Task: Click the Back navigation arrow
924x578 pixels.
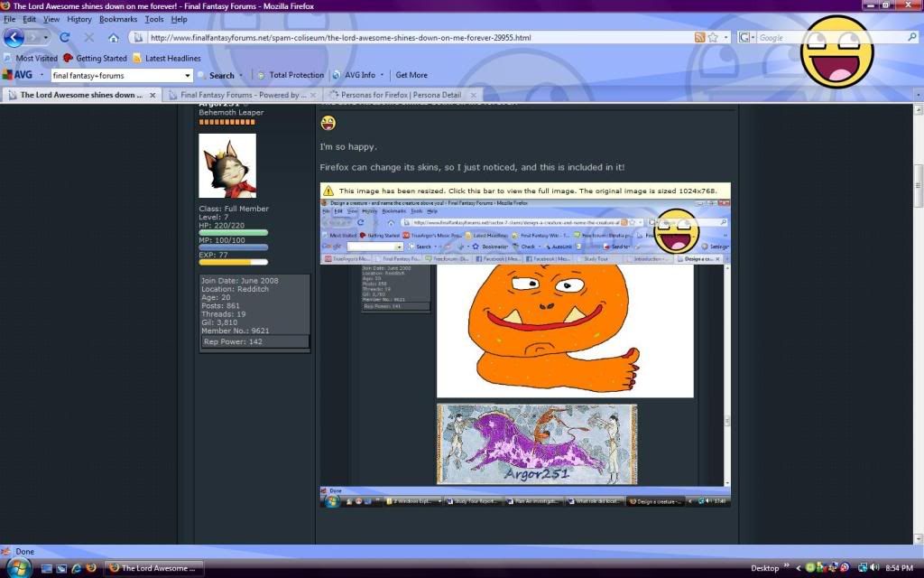Action: click(x=14, y=37)
